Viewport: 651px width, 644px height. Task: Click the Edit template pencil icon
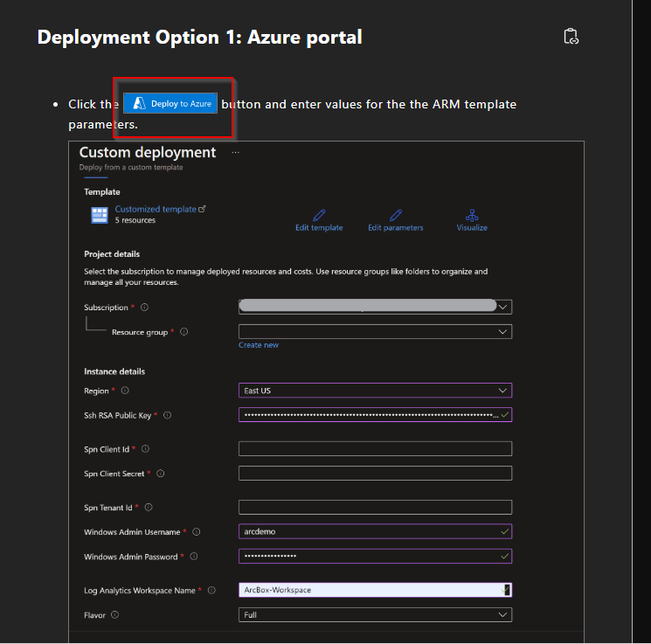coord(319,215)
